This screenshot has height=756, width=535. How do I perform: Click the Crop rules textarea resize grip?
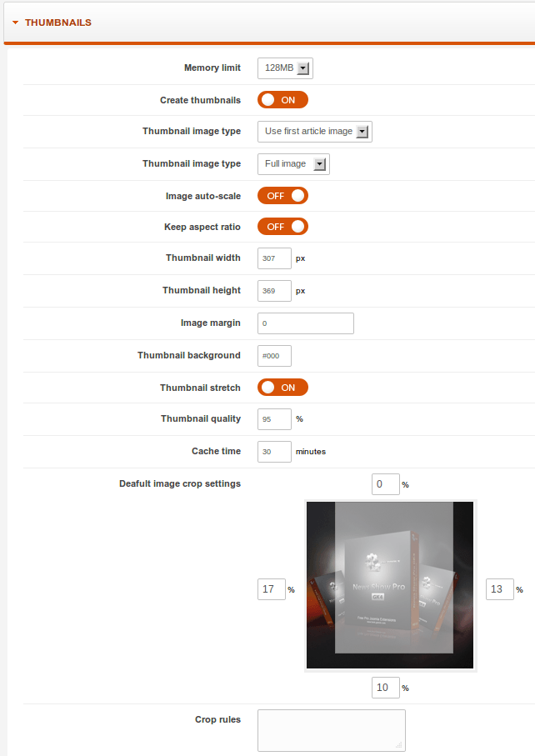pos(398,745)
